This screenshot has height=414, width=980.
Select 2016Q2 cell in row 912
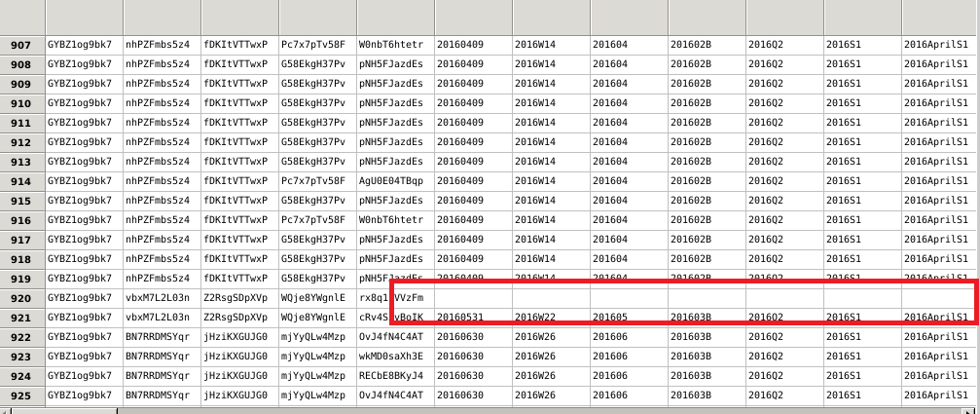point(783,142)
